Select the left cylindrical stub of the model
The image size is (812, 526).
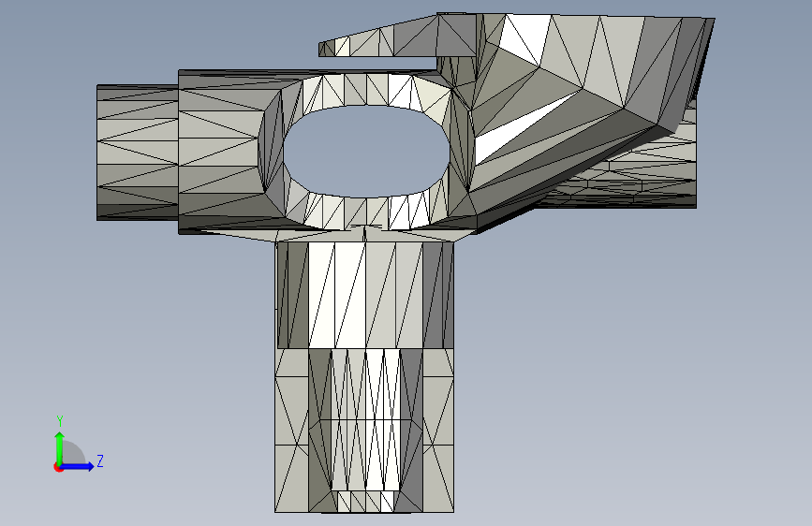click(138, 153)
